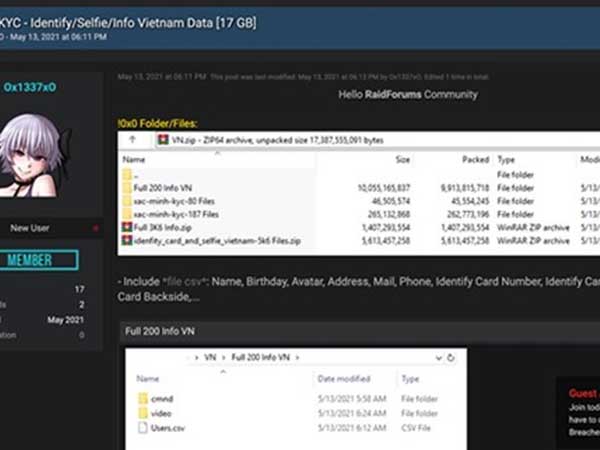Click the 'Full 200 Info VN' file name text
Screen dimensions: 600x450
(163, 188)
